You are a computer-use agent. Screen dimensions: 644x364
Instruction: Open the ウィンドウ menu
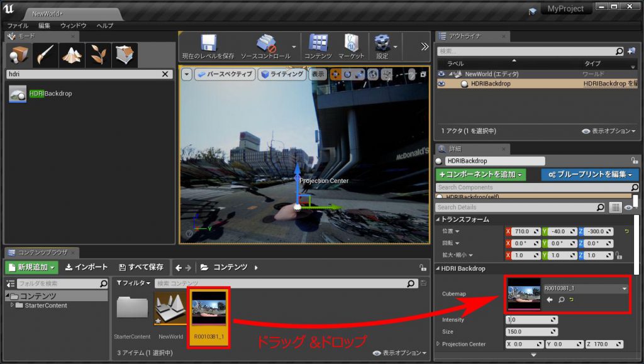[74, 25]
